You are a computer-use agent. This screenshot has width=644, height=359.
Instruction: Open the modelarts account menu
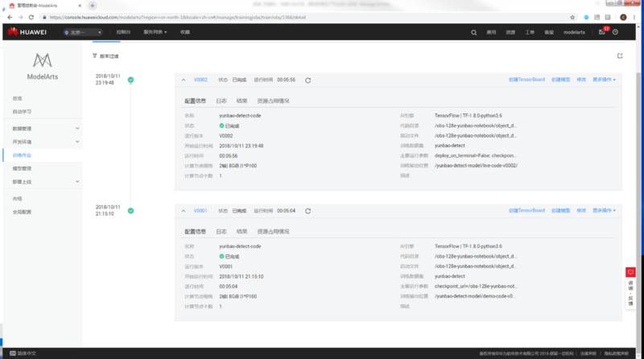tap(574, 32)
